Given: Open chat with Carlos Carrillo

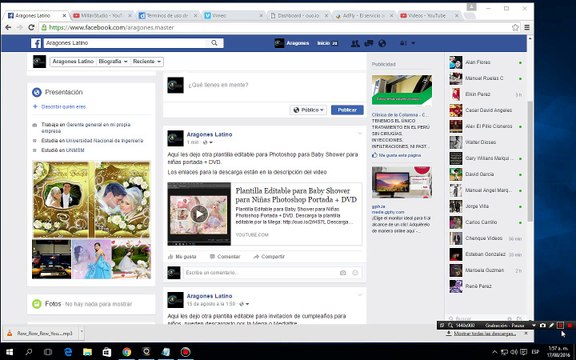Looking at the screenshot, I should pos(486,223).
